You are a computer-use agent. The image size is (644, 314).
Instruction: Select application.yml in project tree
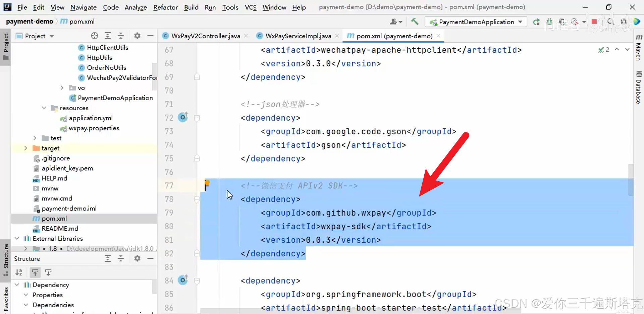point(91,118)
